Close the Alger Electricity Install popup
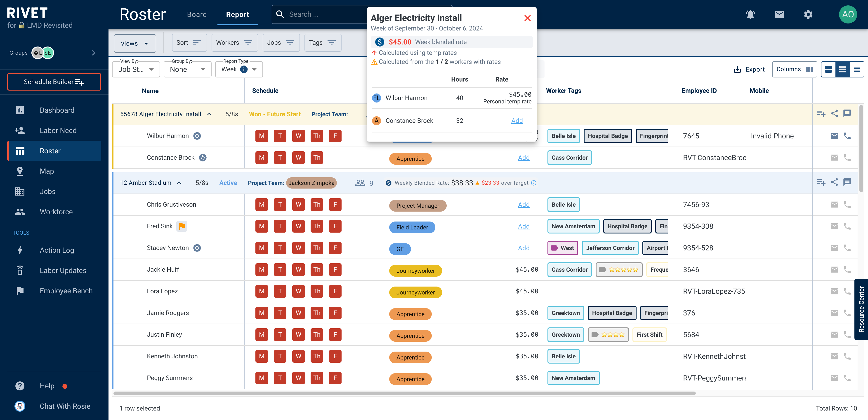The width and height of the screenshot is (868, 420). pos(527,18)
